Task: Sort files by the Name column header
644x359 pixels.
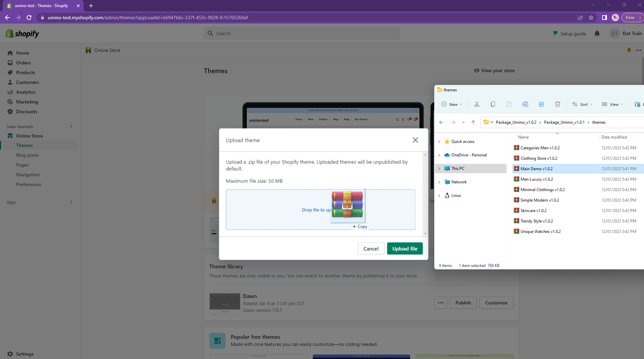Action: [523, 137]
